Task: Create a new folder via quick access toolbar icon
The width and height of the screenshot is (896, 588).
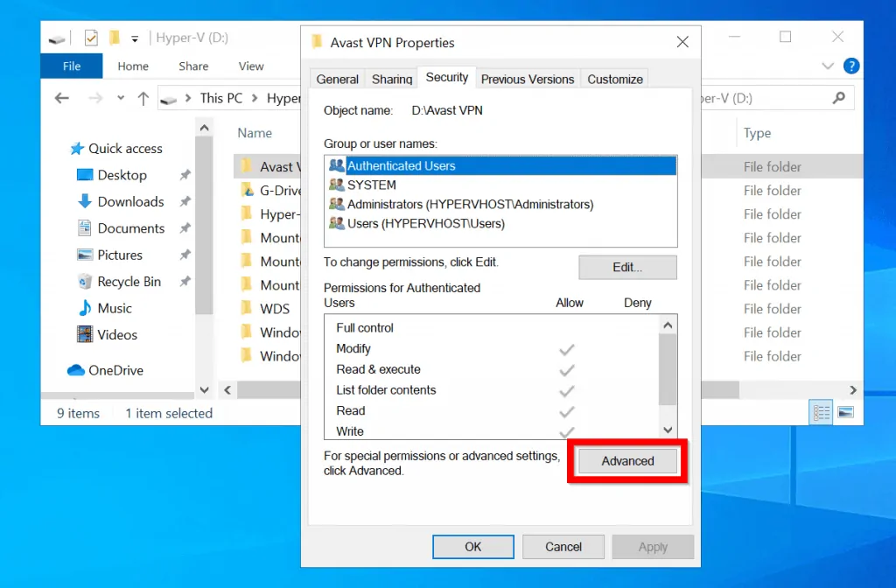Action: pos(115,38)
